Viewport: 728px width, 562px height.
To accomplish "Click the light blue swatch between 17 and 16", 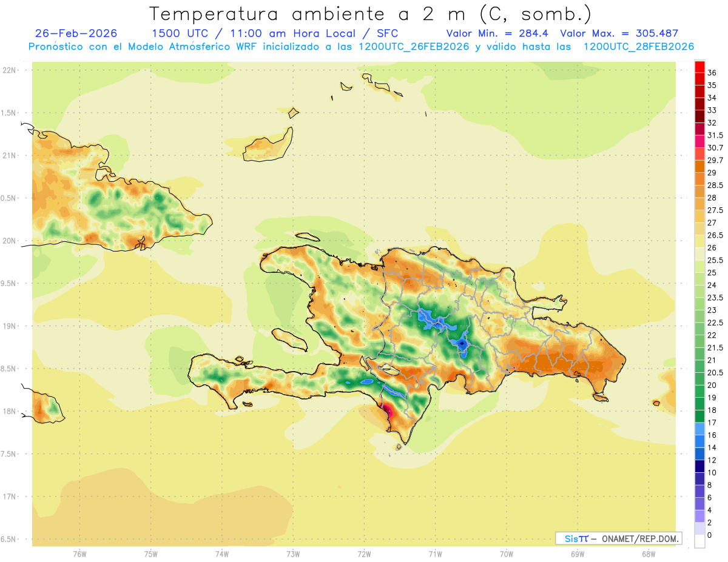I will [699, 429].
